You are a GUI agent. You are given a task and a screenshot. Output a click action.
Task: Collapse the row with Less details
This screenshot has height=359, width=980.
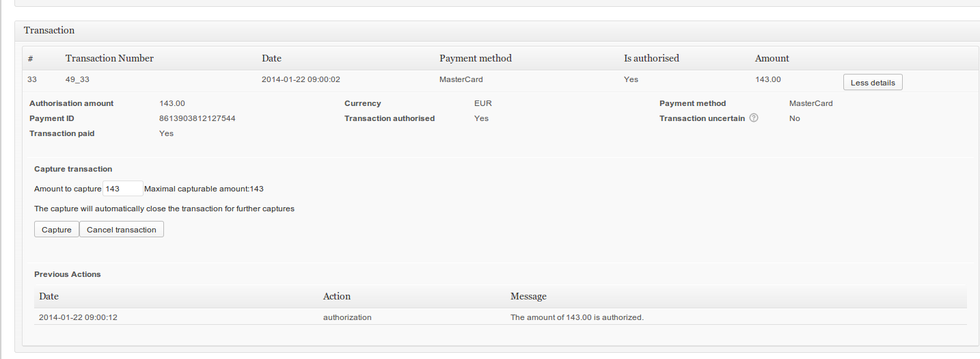[873, 83]
